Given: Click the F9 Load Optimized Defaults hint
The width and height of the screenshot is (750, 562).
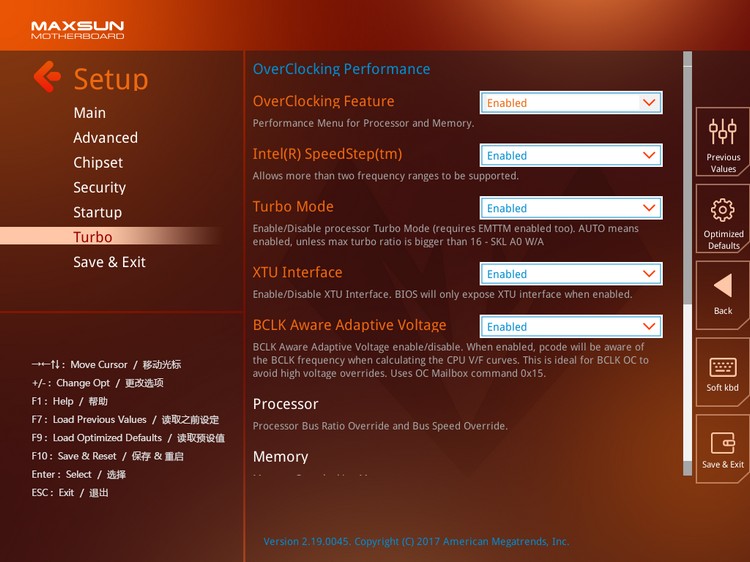Looking at the screenshot, I should 128,438.
